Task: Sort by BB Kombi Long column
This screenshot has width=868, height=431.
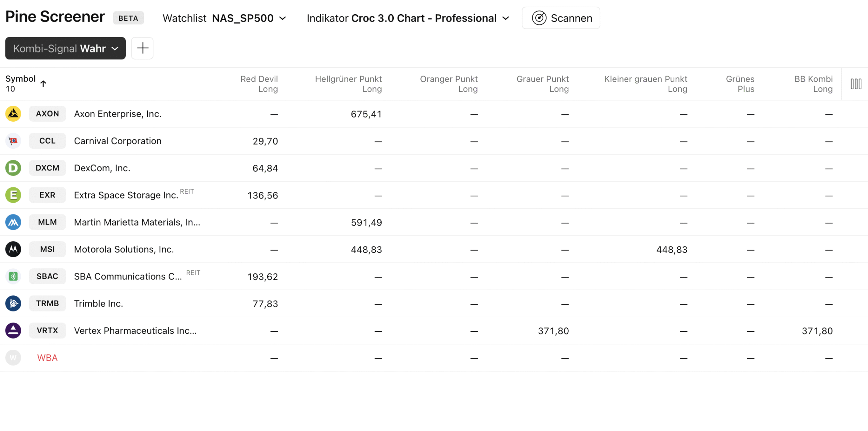Action: click(813, 84)
